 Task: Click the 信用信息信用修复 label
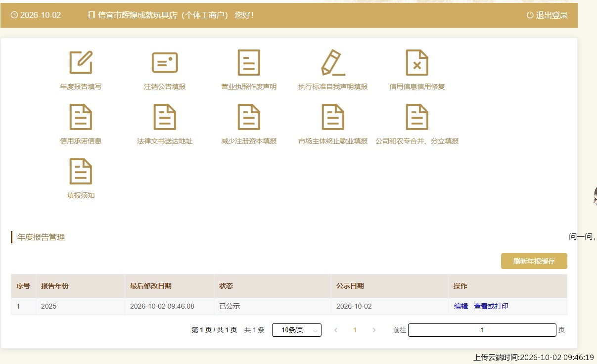pyautogui.click(x=417, y=87)
